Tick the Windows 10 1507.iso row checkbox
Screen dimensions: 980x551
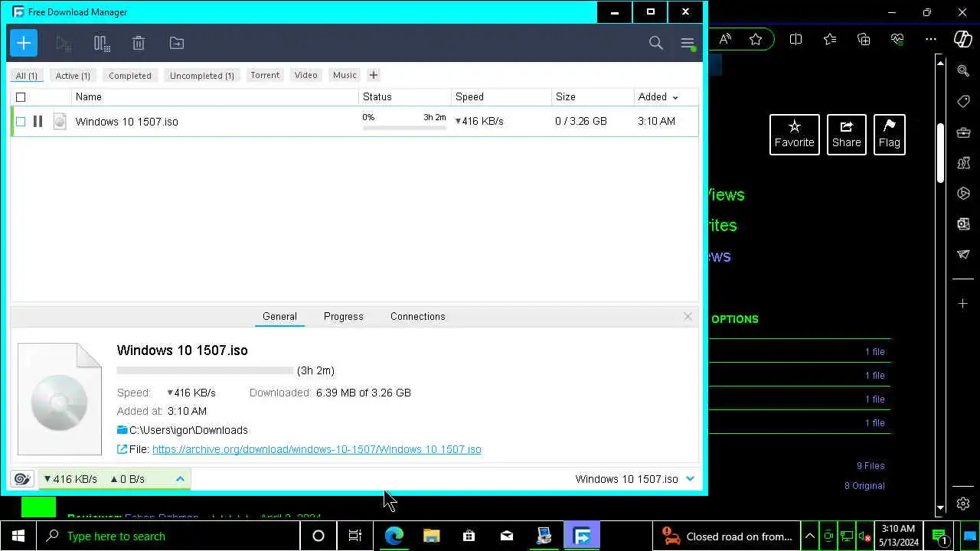point(21,121)
